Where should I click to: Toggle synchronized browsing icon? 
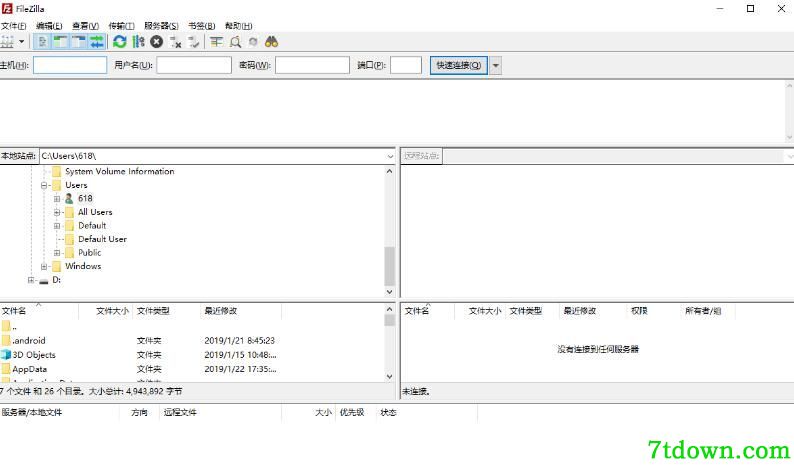click(253, 42)
